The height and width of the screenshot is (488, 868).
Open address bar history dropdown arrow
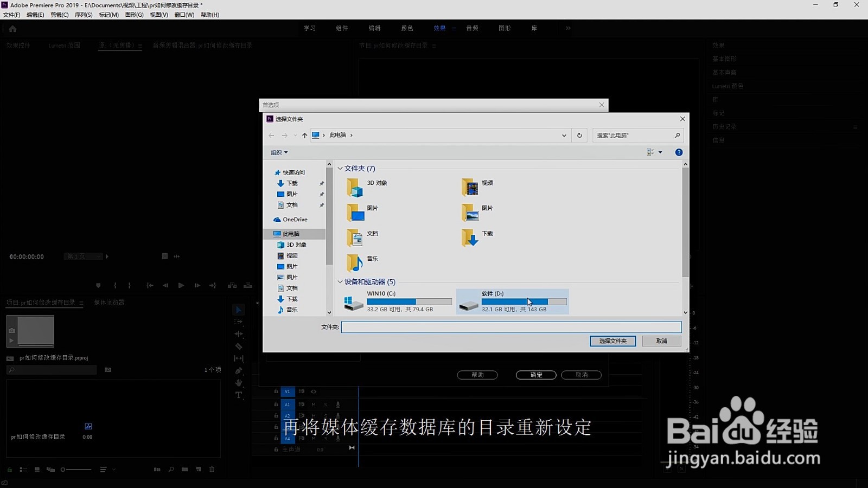click(564, 136)
